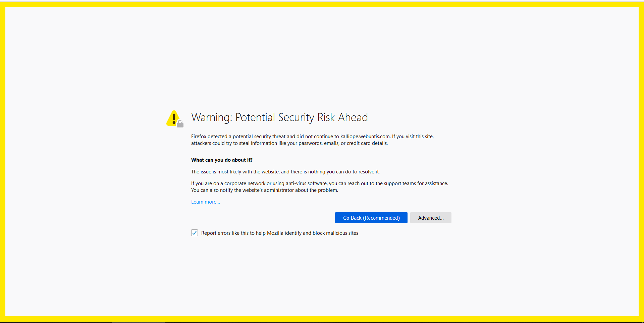Click the gray scrollbar thumb at bottom edge
Screen dimensions: 644x323
[x=138, y=322]
